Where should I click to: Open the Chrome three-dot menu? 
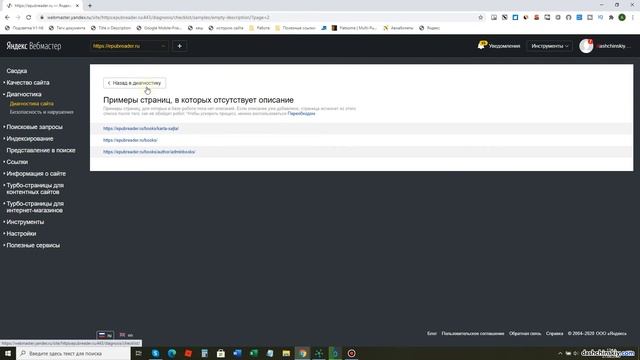(x=633, y=18)
